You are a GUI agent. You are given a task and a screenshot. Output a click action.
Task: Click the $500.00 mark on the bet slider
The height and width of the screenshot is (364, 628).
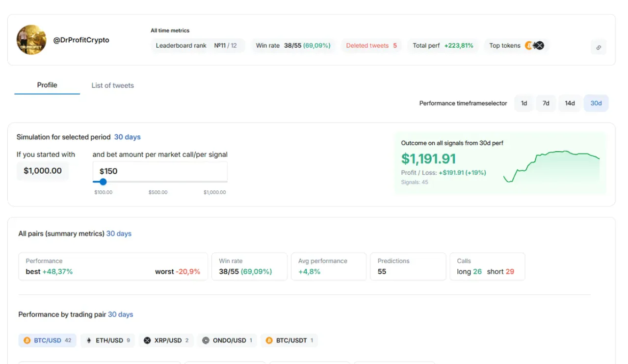[158, 192]
